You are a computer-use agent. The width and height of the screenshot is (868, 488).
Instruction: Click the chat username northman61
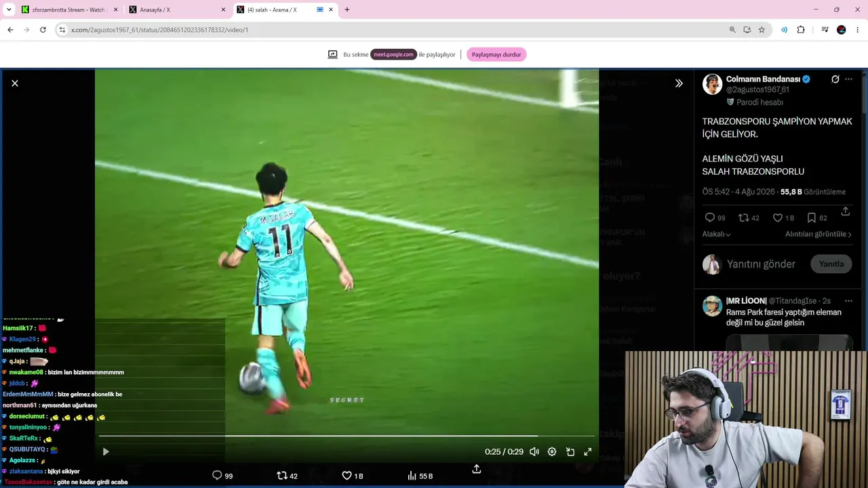pos(20,405)
